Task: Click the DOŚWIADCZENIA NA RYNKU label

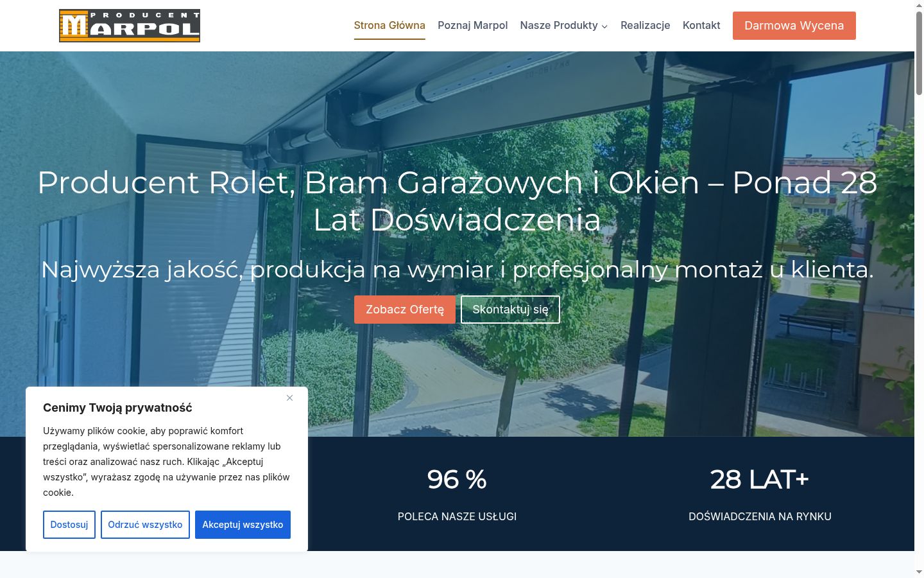Action: 760,516
